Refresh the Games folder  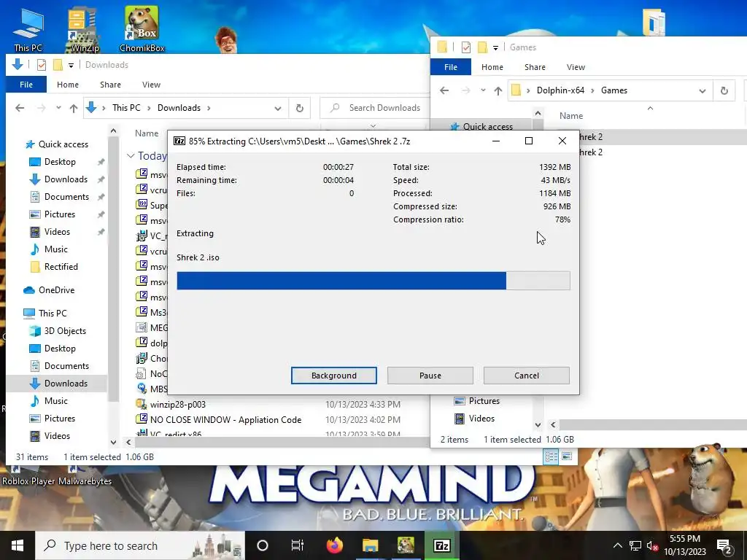724,90
